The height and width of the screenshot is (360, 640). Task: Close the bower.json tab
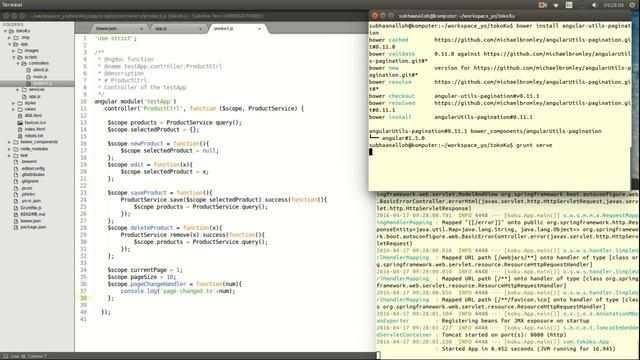[x=142, y=29]
